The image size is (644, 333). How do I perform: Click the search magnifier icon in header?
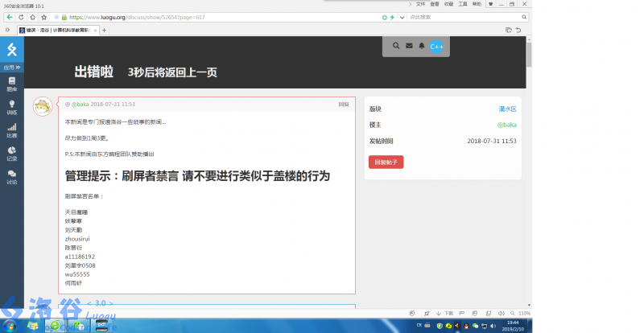point(396,47)
